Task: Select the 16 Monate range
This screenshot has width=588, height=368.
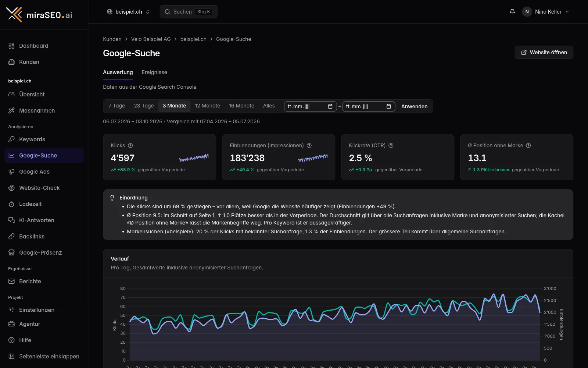Action: coord(241,106)
